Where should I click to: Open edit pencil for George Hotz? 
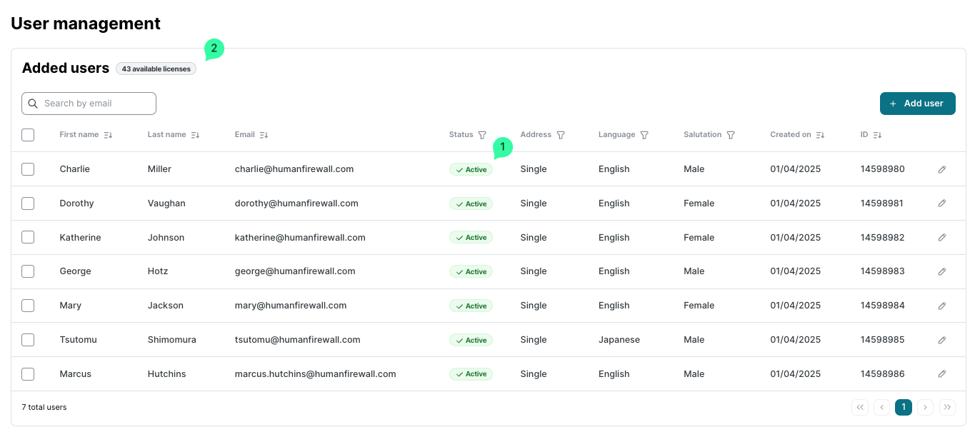click(941, 271)
